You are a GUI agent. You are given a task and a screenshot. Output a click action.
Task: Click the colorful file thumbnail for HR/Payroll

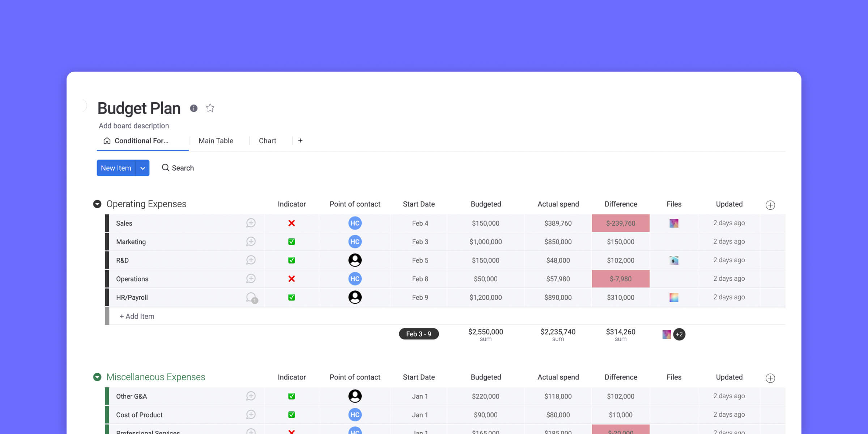tap(674, 297)
